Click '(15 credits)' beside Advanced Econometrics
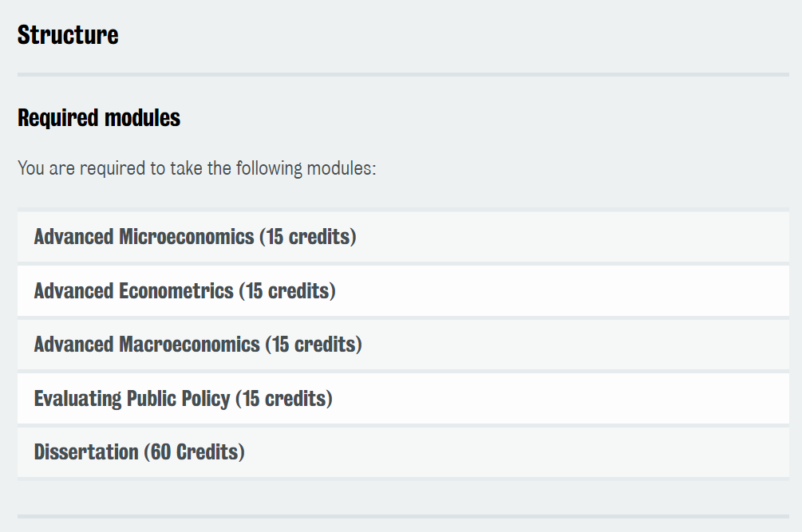The width and height of the screenshot is (802, 532). click(287, 291)
